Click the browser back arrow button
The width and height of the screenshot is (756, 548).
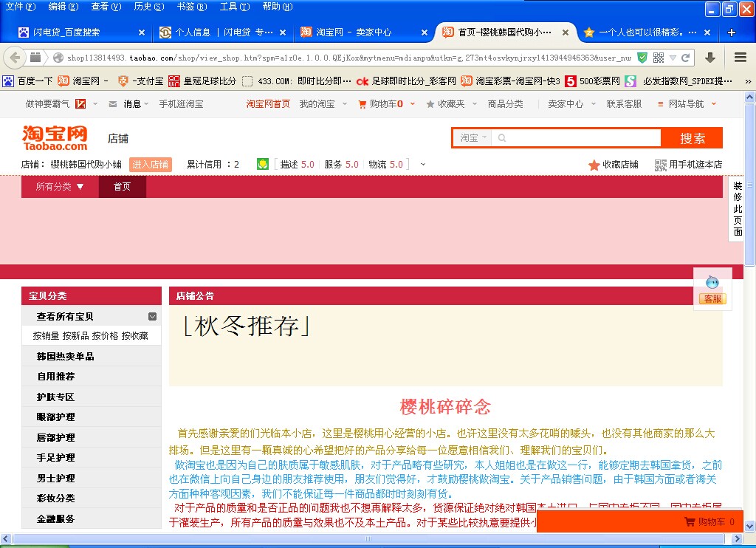point(15,58)
